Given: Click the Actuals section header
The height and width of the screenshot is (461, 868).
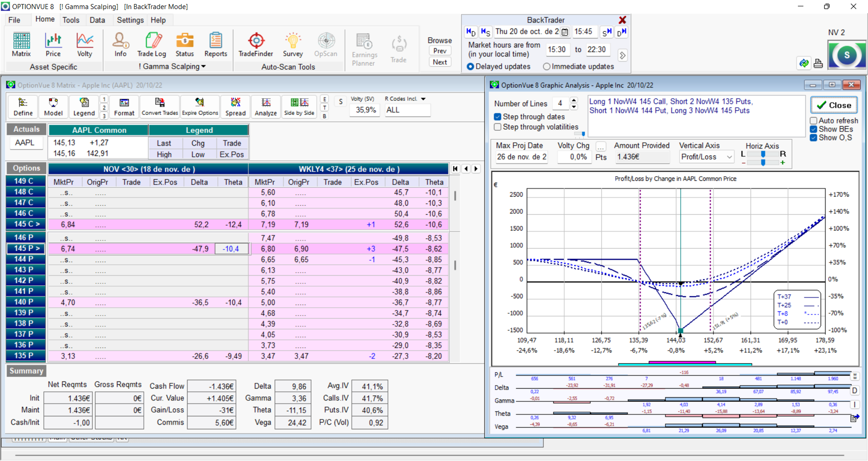Looking at the screenshot, I should coord(26,129).
